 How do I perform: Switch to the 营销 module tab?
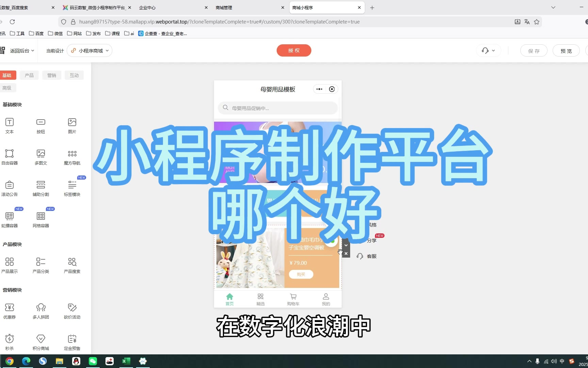[x=52, y=75]
